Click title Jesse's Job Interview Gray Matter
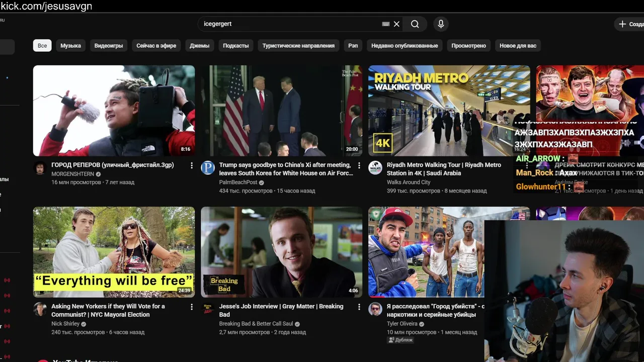The height and width of the screenshot is (362, 644). pyautogui.click(x=281, y=310)
